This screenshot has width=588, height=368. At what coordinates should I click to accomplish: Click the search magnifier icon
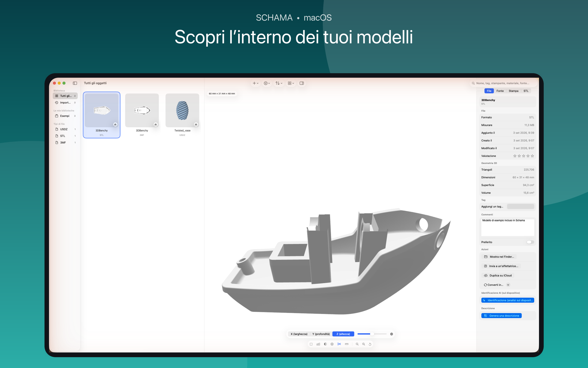tap(473, 83)
